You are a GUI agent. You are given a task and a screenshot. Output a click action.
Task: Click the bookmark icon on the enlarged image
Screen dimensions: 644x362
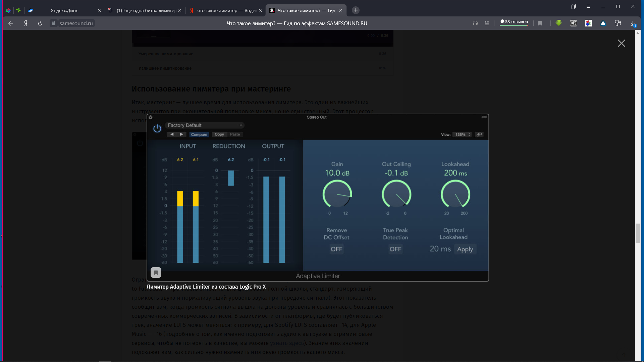(x=156, y=273)
